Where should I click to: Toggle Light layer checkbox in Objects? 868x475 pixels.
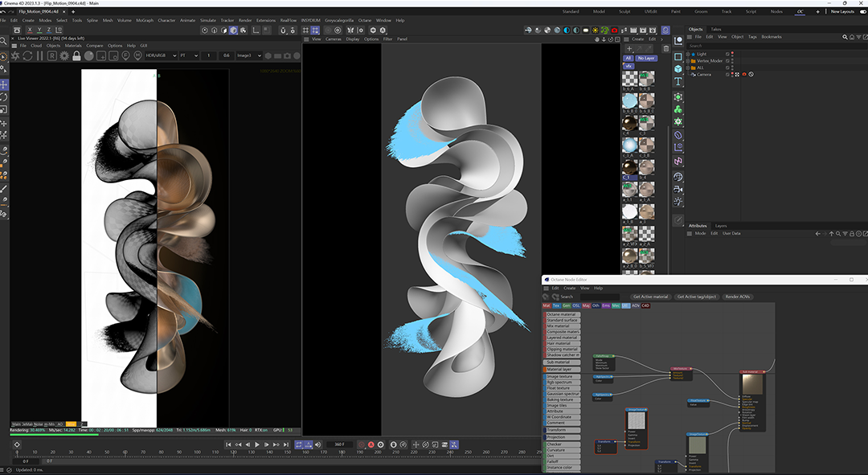tap(727, 55)
